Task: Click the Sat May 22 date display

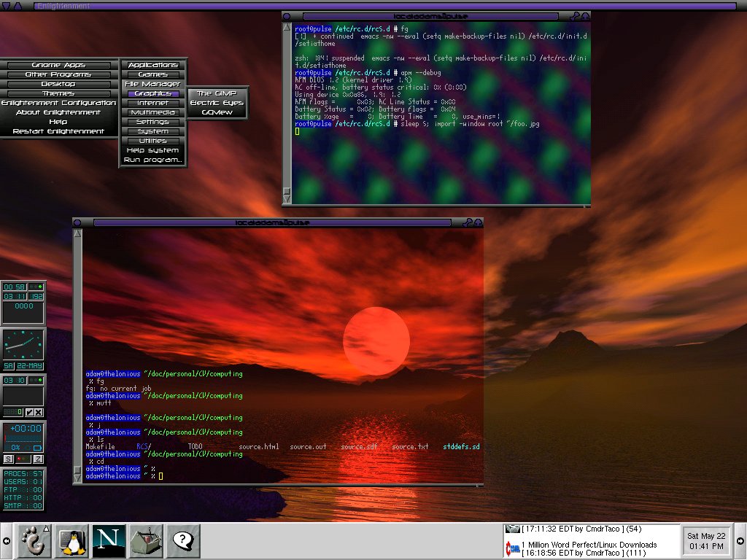Action: (707, 536)
